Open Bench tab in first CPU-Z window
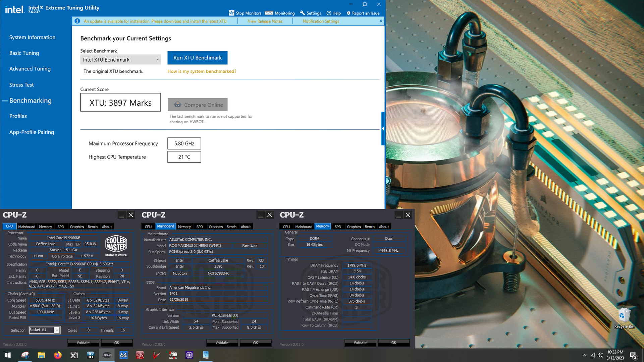Screen dimensions: 644x362 click(x=93, y=227)
